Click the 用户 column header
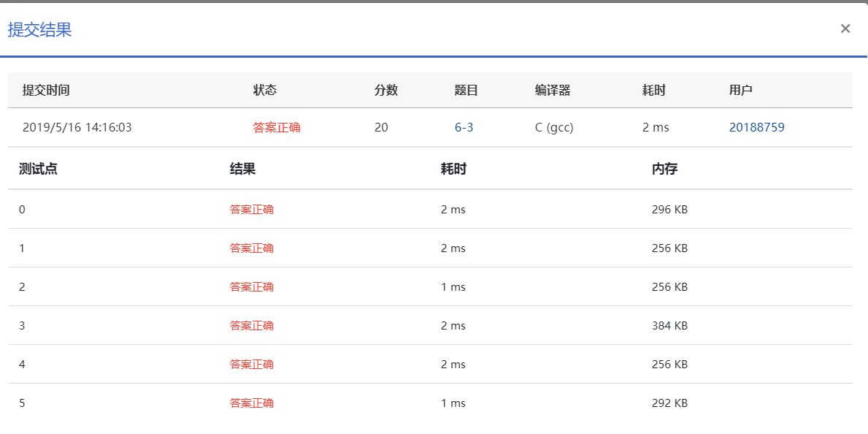Viewport: 868px width, 434px height. (x=741, y=91)
